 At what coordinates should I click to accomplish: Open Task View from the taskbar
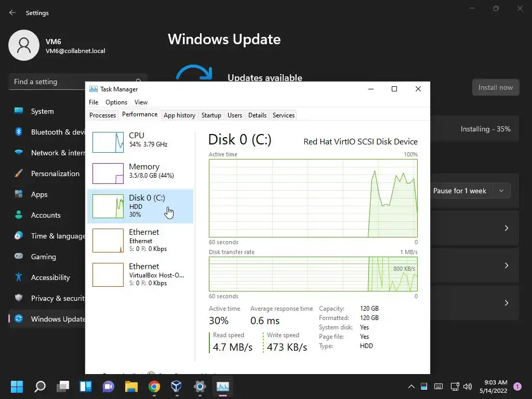coord(63,387)
